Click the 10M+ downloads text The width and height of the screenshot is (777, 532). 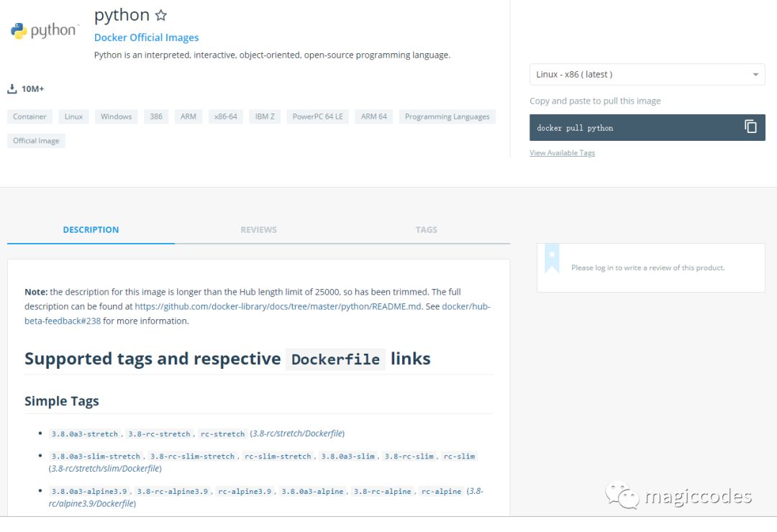(32, 89)
